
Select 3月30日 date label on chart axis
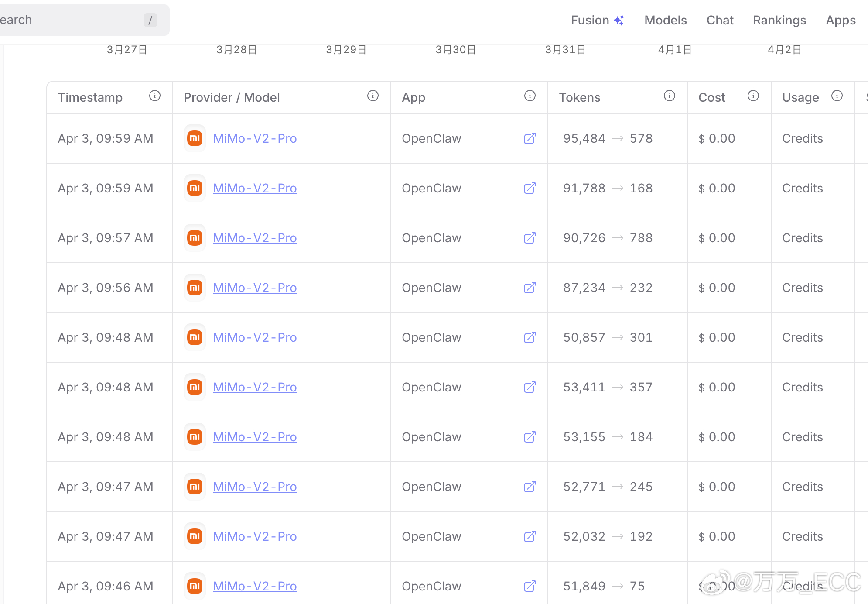[455, 50]
